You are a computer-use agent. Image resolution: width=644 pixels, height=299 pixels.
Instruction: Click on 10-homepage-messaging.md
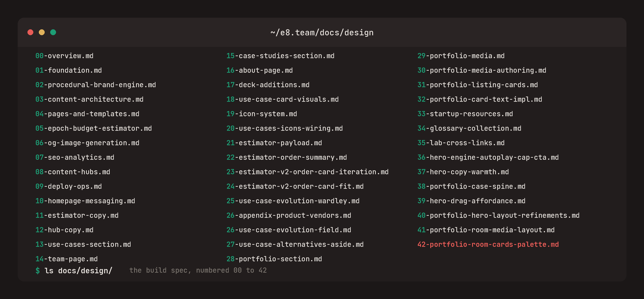(85, 201)
